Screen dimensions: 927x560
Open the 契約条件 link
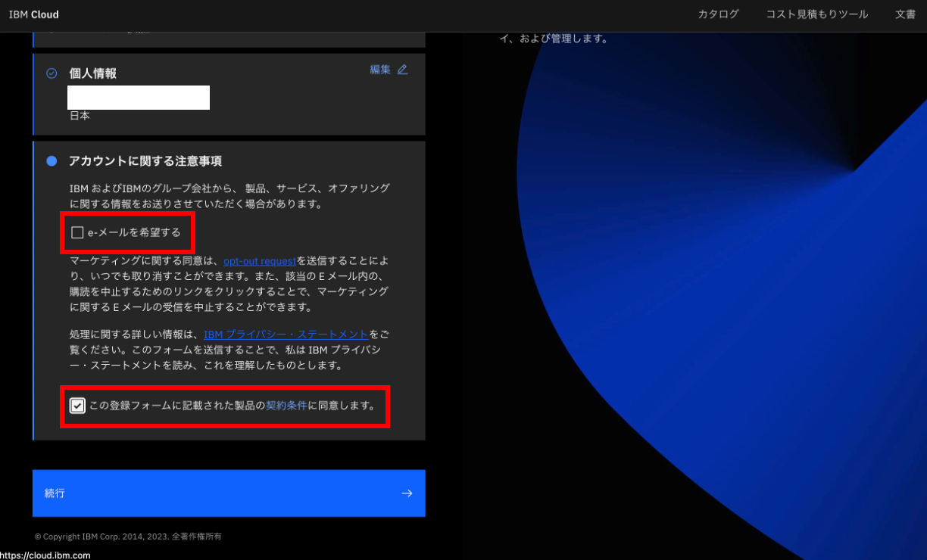(x=286, y=406)
